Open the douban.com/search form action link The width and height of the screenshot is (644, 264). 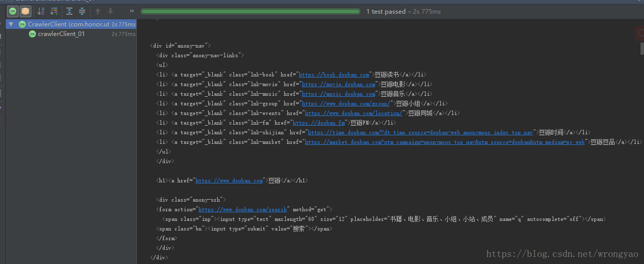tap(243, 209)
